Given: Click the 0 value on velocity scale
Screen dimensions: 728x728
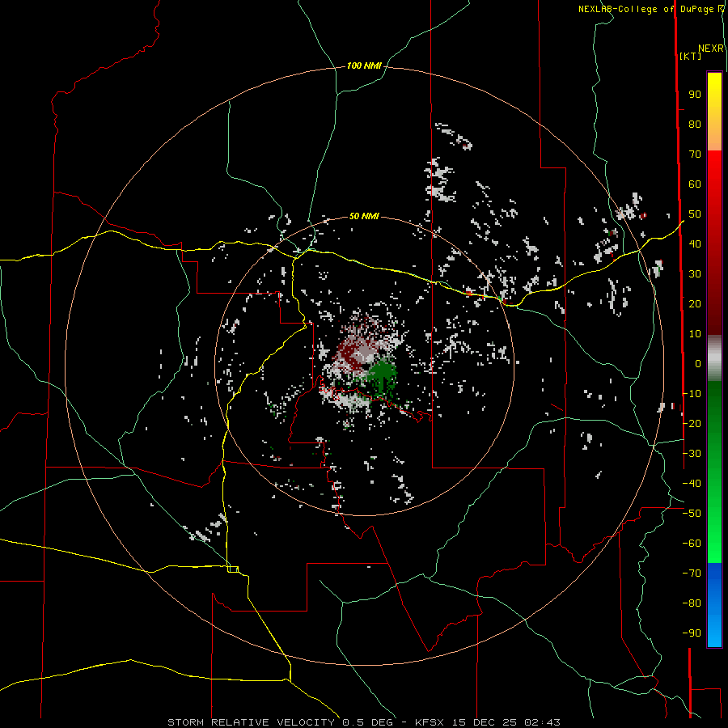Looking at the screenshot, I should 698,363.
